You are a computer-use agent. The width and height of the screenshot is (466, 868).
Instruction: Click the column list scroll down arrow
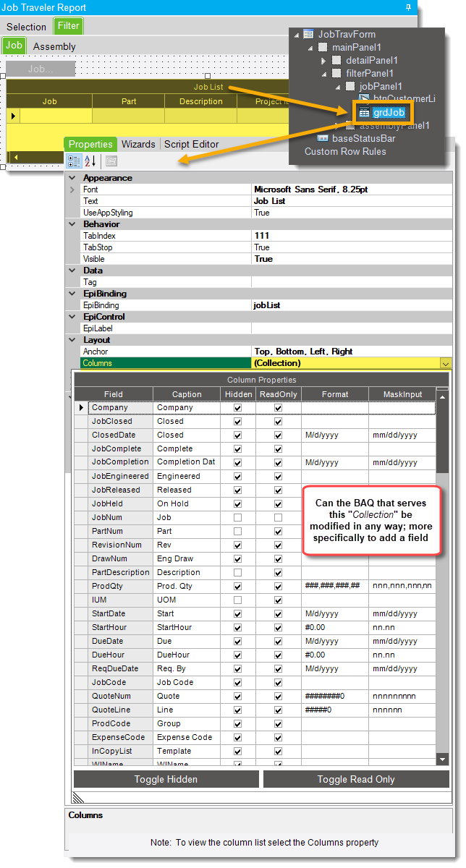pos(442,758)
